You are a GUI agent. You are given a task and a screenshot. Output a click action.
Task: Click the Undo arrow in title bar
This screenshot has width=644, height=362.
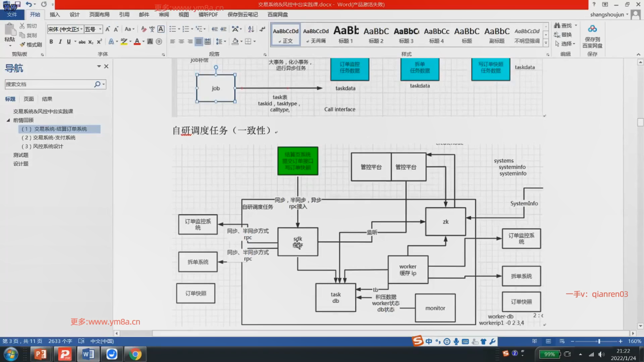(x=29, y=4)
